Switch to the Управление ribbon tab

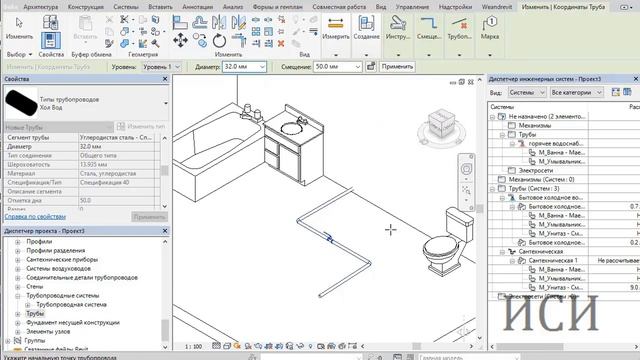tap(412, 7)
